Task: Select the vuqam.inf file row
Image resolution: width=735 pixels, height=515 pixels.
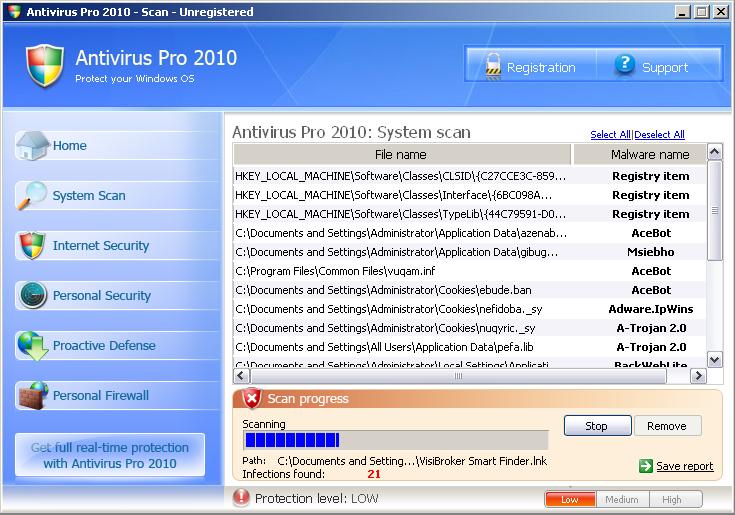Action: coord(469,271)
